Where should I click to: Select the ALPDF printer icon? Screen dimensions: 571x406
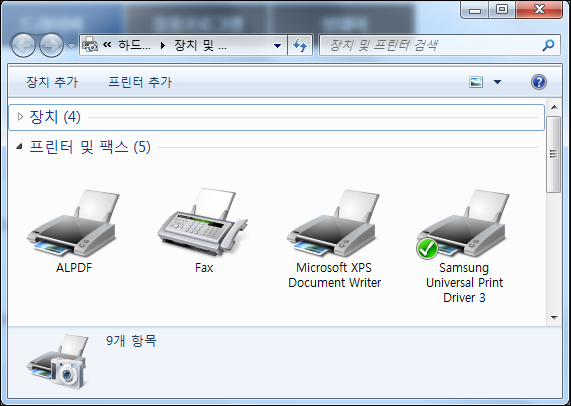(74, 223)
